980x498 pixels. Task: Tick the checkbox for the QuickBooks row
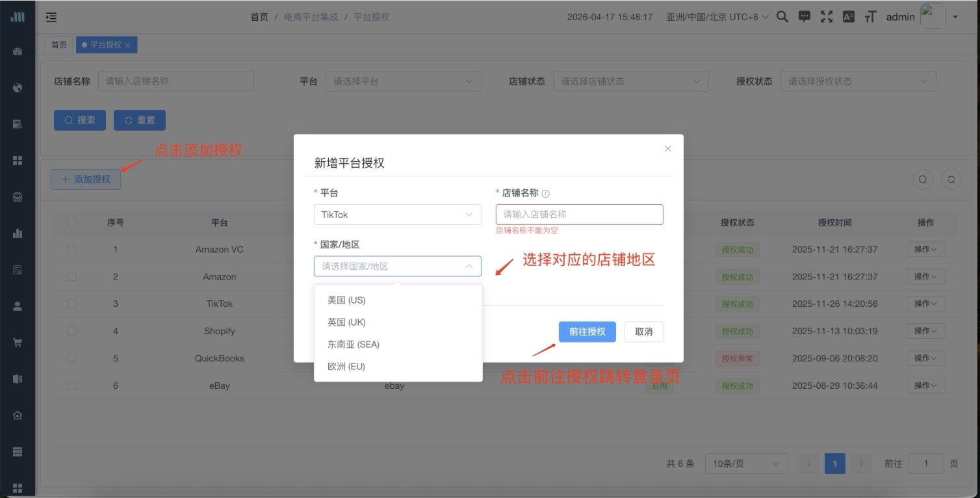[x=71, y=358]
